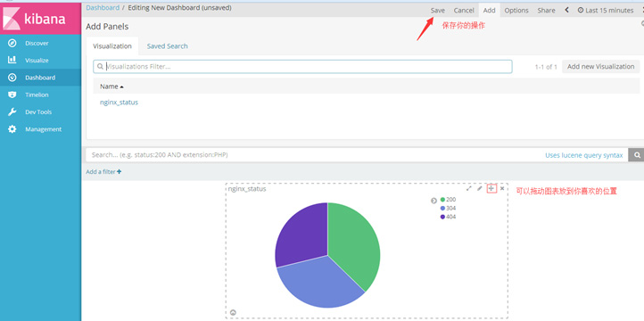Sort list by Name column
Screen dimensions: 644x321
pyautogui.click(x=111, y=86)
